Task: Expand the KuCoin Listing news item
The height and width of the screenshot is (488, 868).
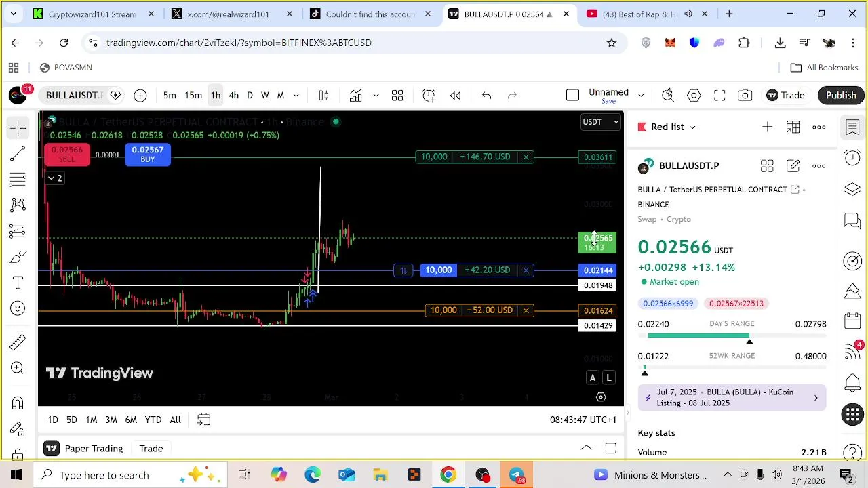Action: tap(732, 398)
